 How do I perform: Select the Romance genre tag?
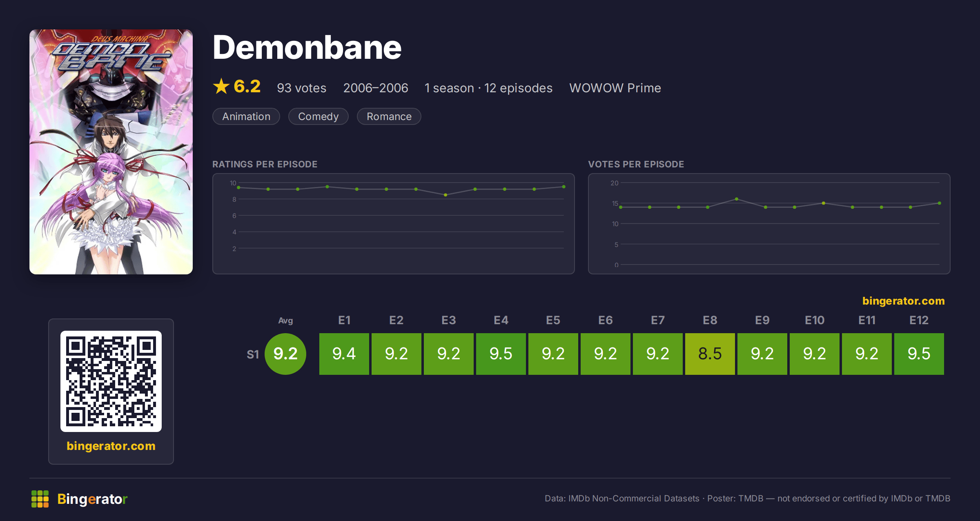pos(389,116)
